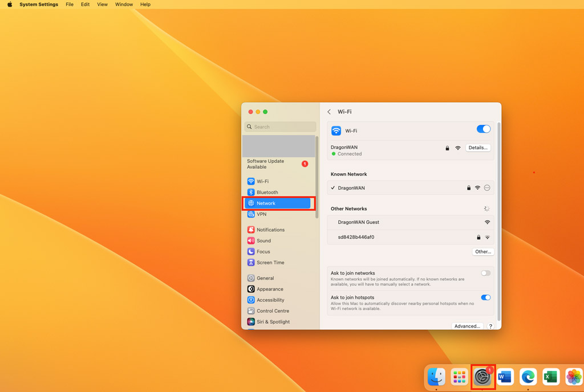584x392 pixels.
Task: Go back using the Wi-Fi pane back chevron
Action: click(329, 112)
